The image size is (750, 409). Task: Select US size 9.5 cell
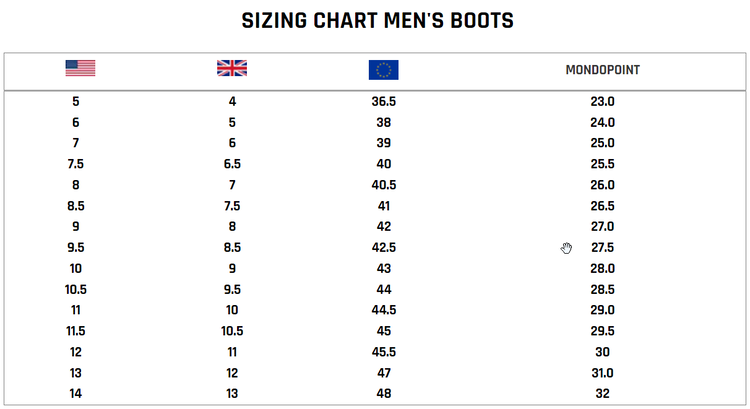coord(75,248)
